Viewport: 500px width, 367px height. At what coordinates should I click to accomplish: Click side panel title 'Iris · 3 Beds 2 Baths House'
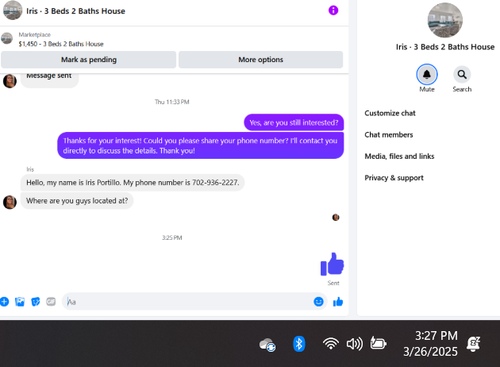(x=445, y=47)
